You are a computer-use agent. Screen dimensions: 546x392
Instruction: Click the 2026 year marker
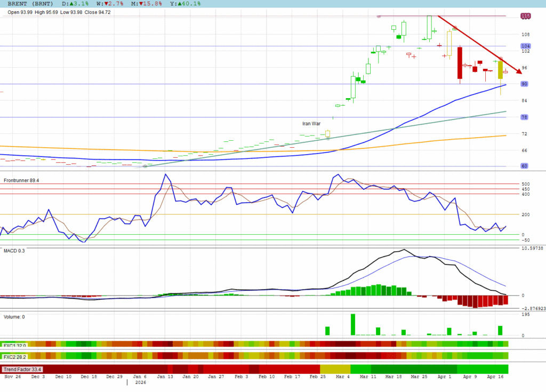[x=140, y=383]
